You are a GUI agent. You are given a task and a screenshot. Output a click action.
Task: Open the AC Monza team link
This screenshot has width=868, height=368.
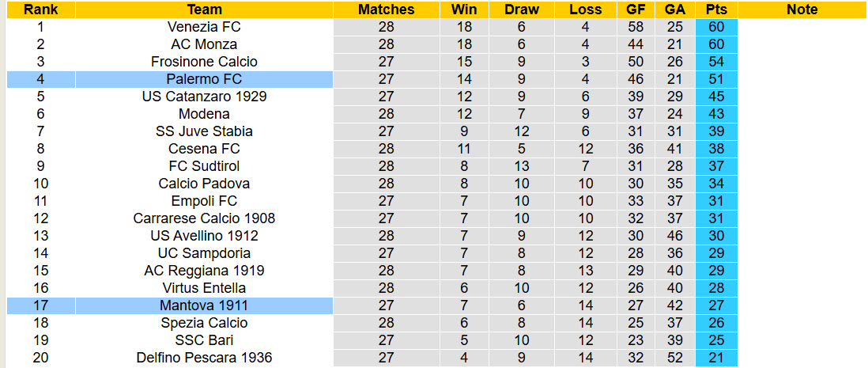pyautogui.click(x=204, y=44)
